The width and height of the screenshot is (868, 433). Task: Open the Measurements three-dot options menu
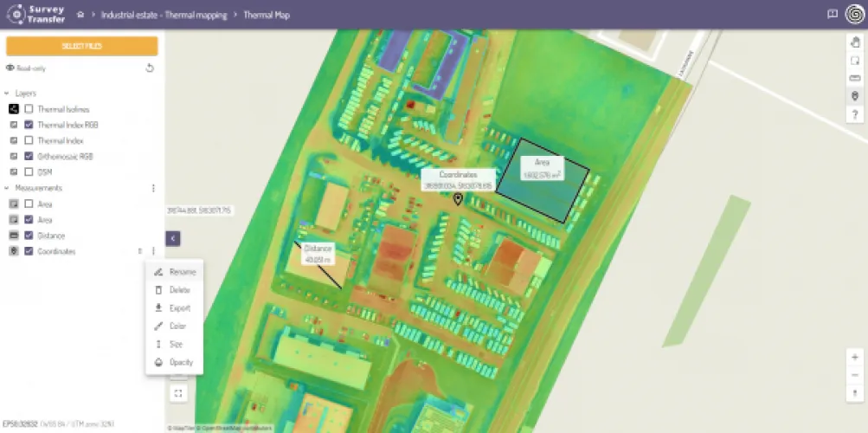pos(153,188)
